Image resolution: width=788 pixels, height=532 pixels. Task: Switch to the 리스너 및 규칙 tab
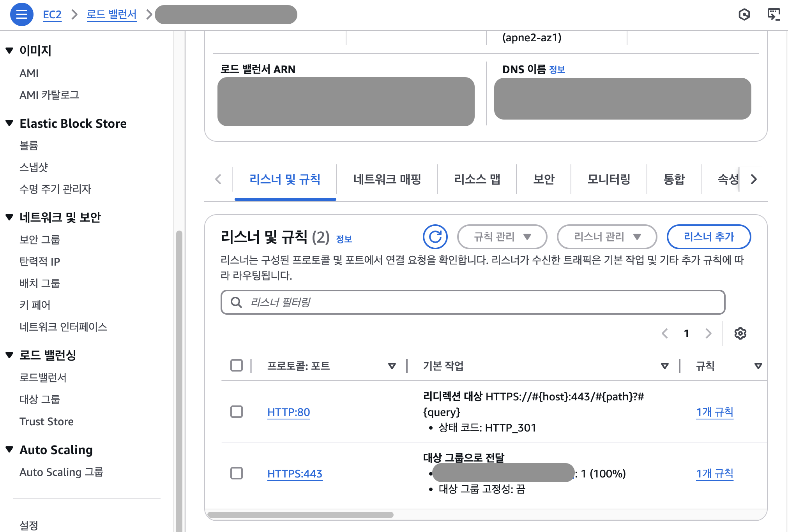click(285, 179)
